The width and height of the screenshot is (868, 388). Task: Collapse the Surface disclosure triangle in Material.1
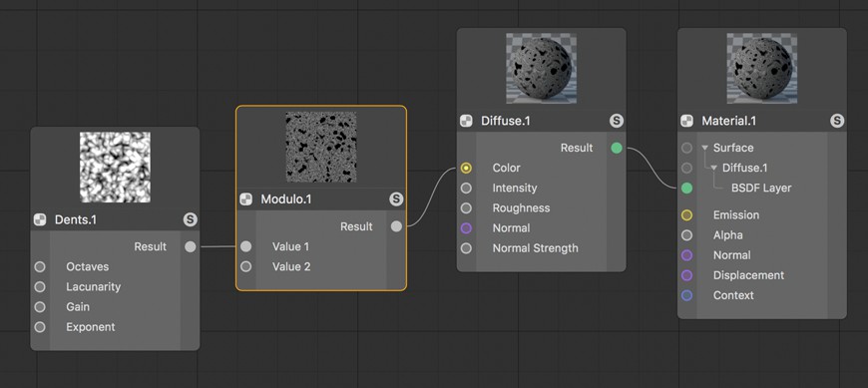tap(704, 148)
